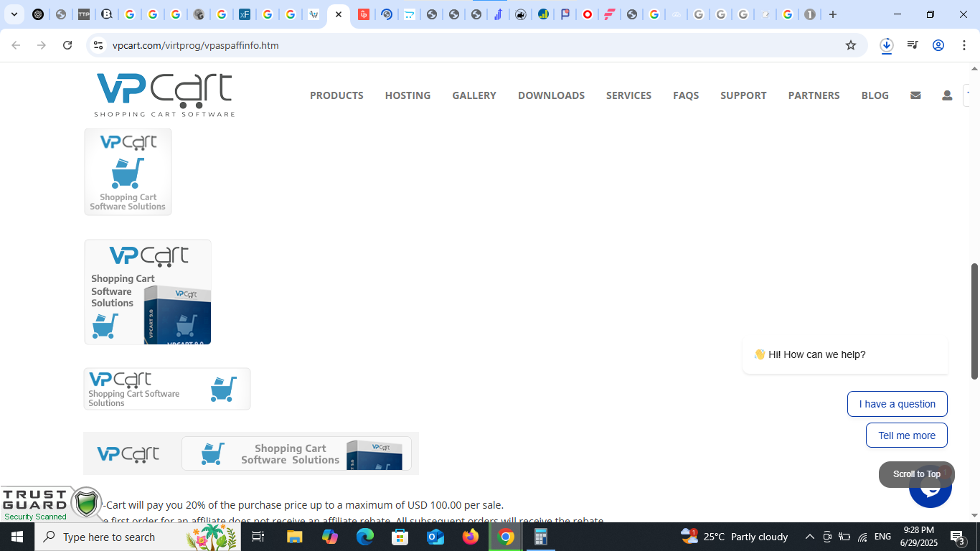The image size is (980, 551).
Task: Switch the ENG input language indicator
Action: pyautogui.click(x=882, y=537)
